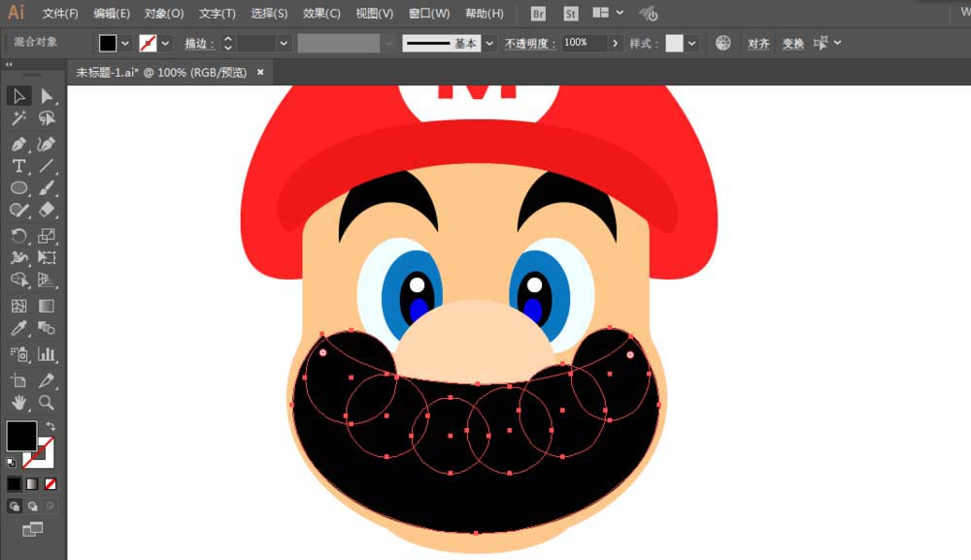Open stroke color dropdown in control bar
971x560 pixels.
tap(165, 43)
